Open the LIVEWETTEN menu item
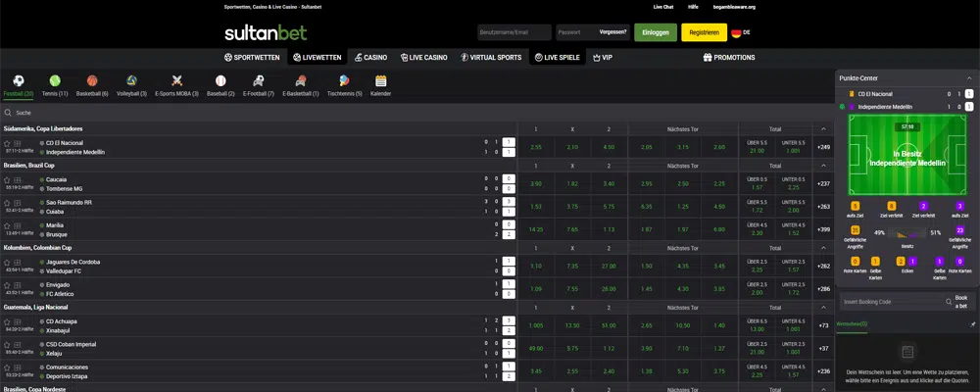 (x=317, y=58)
